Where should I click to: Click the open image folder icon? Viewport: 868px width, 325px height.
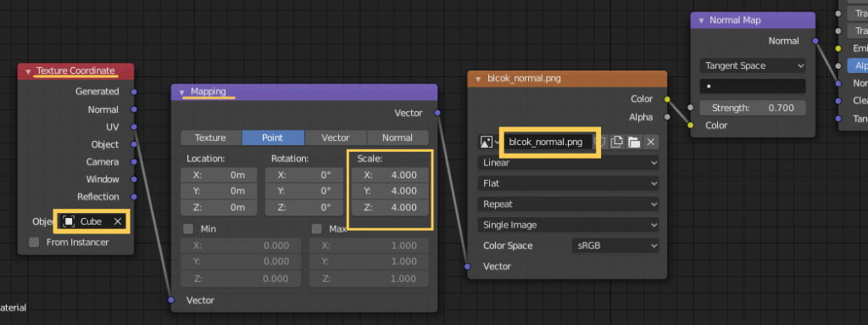pyautogui.click(x=634, y=143)
